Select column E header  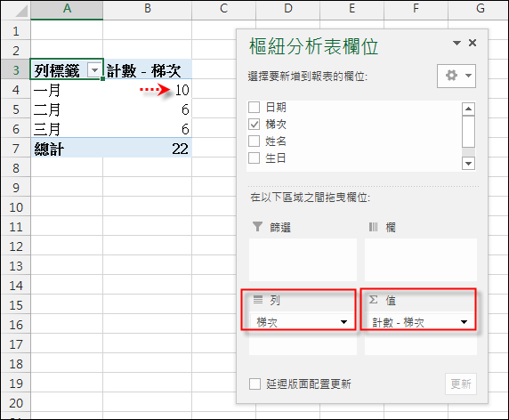pos(351,10)
